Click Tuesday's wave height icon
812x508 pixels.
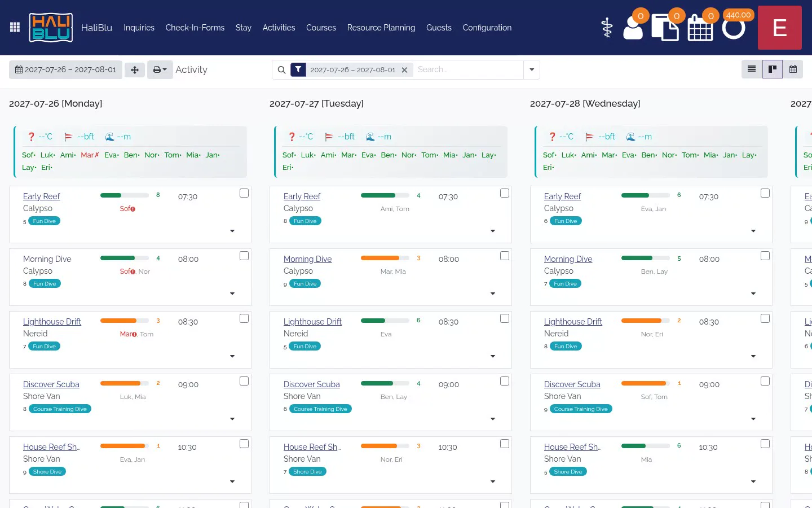click(x=370, y=137)
